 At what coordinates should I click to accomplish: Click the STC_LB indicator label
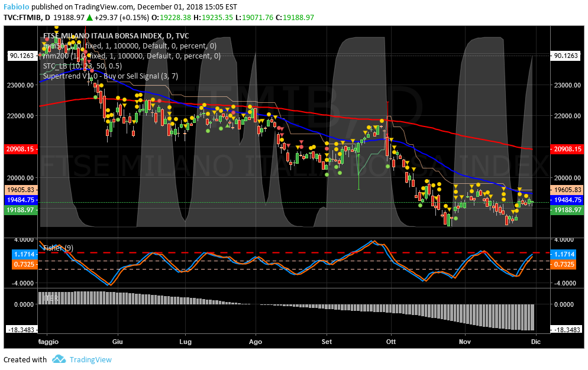tap(82, 66)
